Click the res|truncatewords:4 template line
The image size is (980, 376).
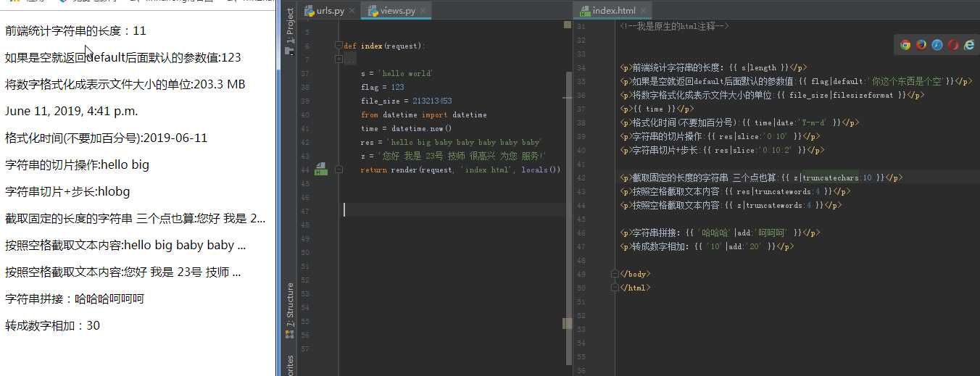click(x=736, y=191)
